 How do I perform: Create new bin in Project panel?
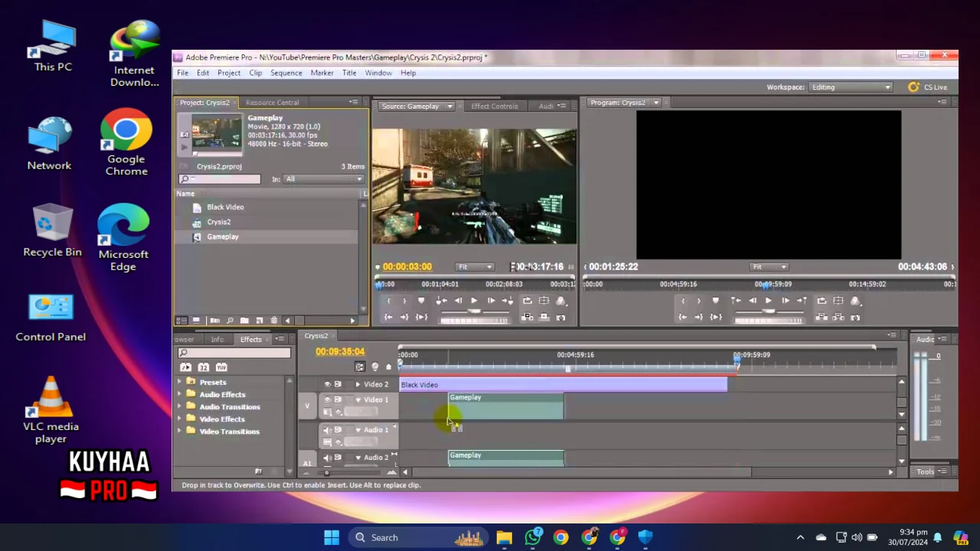pyautogui.click(x=244, y=321)
